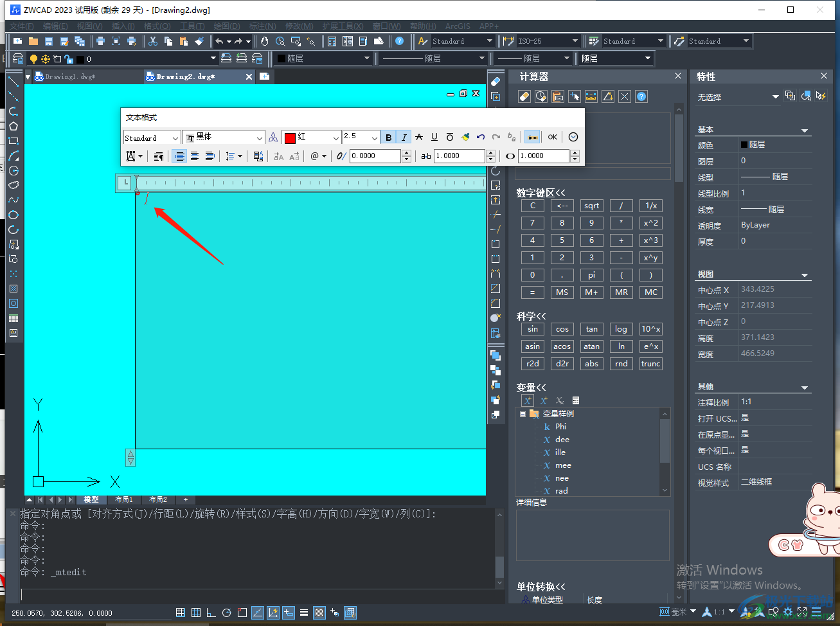This screenshot has height=626, width=840.
Task: Click the Options circle-arrow button in text format
Action: pos(573,137)
